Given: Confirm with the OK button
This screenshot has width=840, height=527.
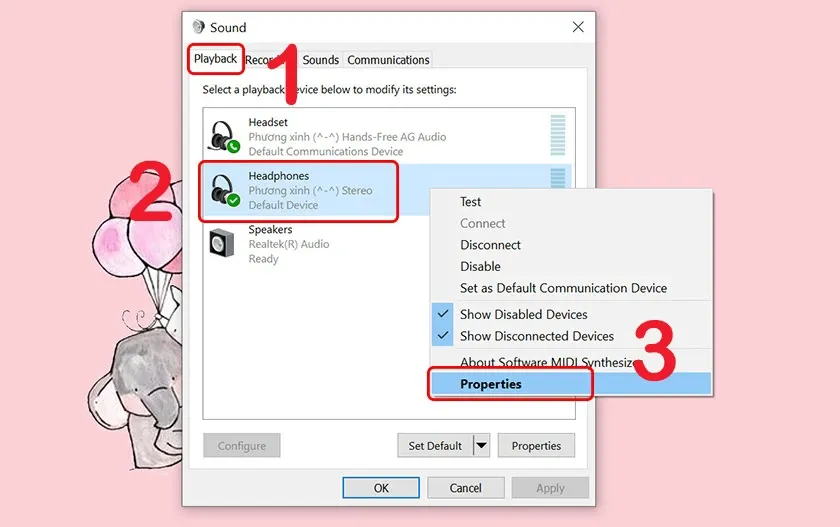Looking at the screenshot, I should pyautogui.click(x=381, y=488).
